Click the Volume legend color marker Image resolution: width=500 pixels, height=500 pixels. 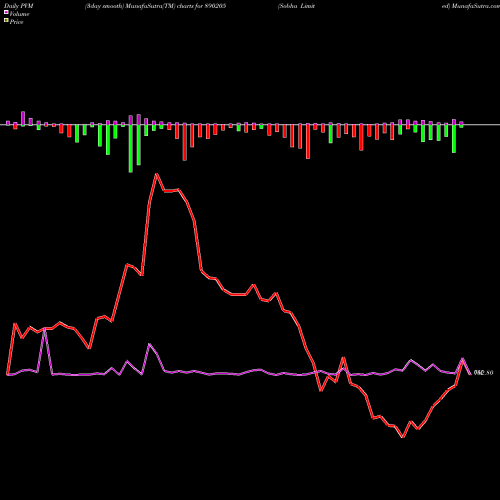coord(6,12)
